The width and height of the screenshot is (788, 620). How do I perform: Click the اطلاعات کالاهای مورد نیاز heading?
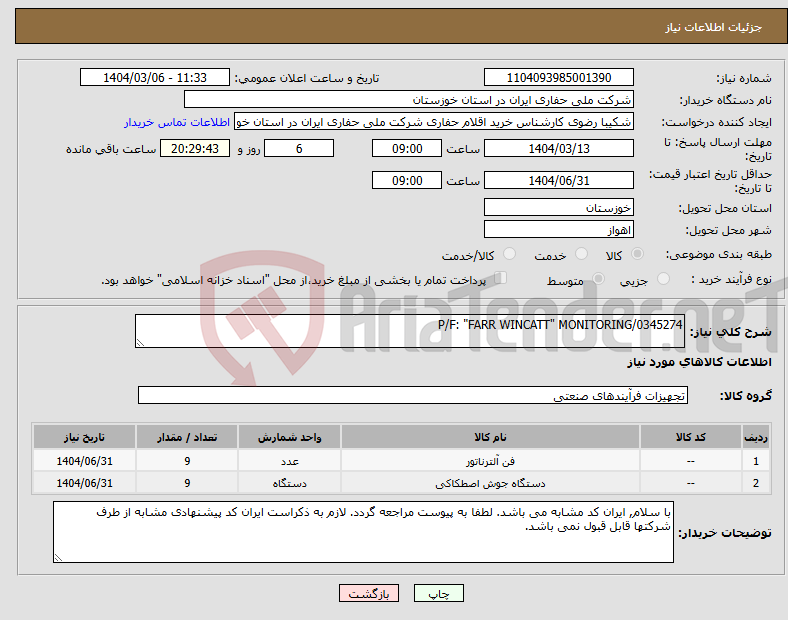699,362
